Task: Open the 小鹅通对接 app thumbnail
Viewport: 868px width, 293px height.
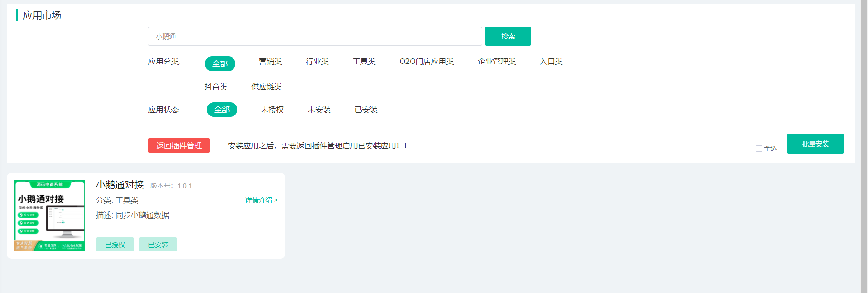Action: coord(50,216)
